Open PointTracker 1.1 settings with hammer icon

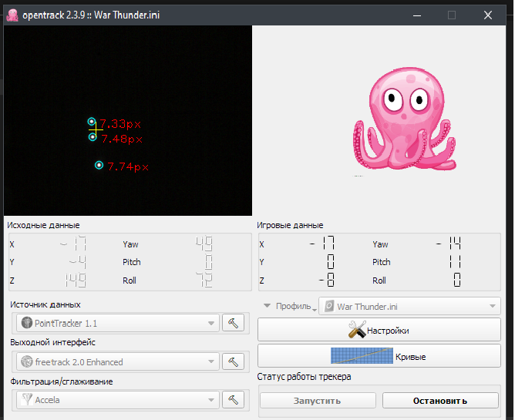pyautogui.click(x=233, y=323)
